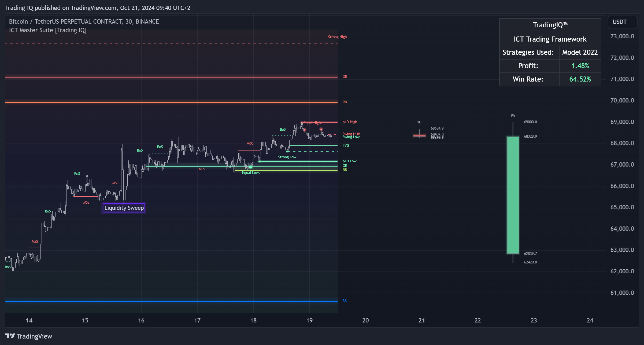Screen dimensions: 644x345
Task: Click the MSS label near date 17
Action: coord(202,169)
